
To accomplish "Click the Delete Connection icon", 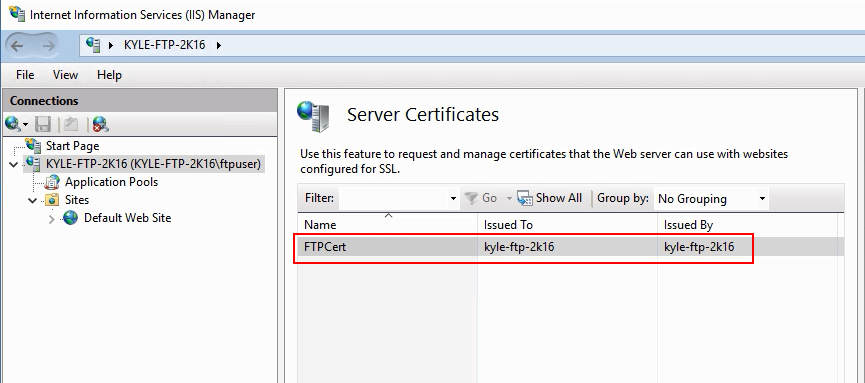I will pos(100,124).
